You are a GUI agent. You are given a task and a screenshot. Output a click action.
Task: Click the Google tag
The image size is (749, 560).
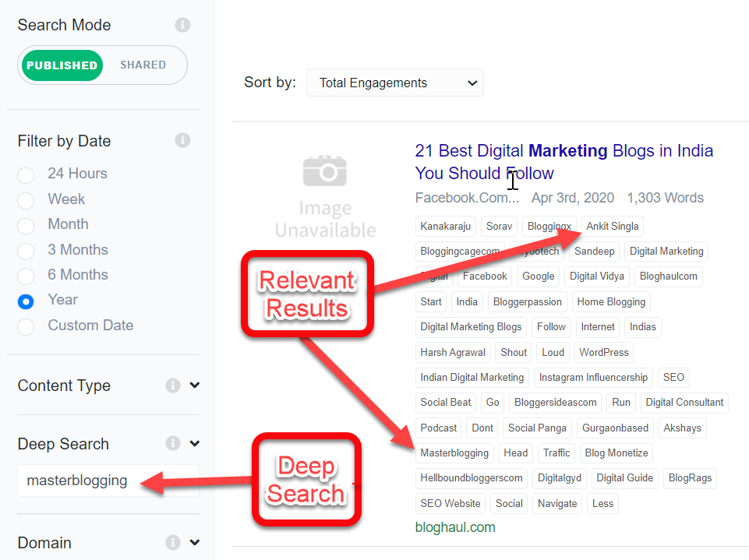click(x=539, y=276)
